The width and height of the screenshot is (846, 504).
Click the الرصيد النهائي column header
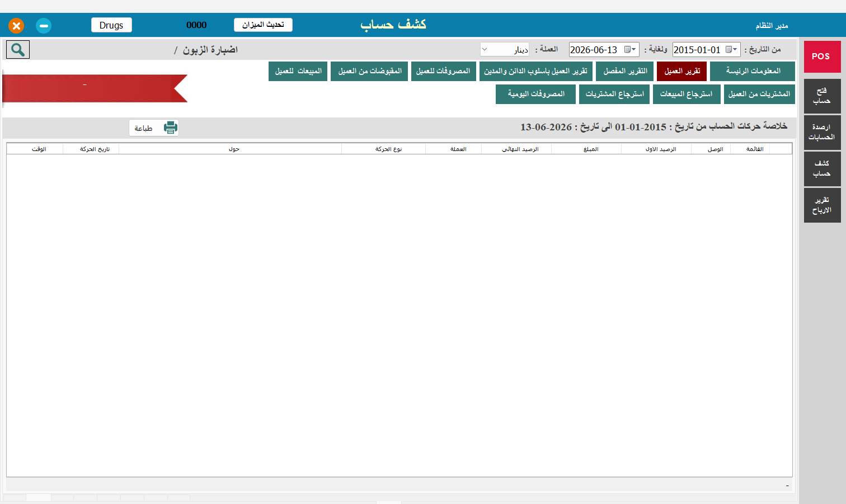click(x=516, y=149)
